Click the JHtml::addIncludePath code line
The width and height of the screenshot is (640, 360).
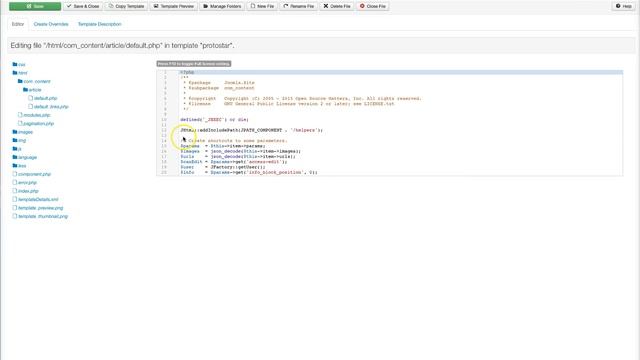click(x=251, y=130)
